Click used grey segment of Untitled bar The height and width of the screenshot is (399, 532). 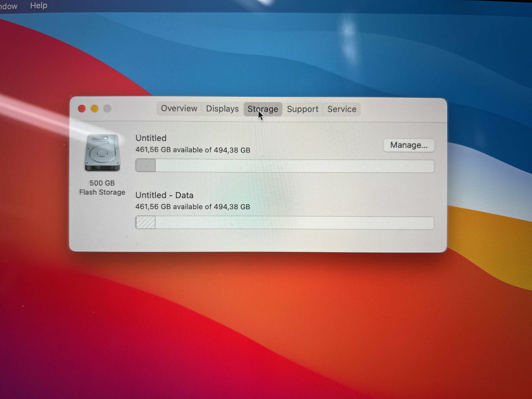(x=146, y=166)
